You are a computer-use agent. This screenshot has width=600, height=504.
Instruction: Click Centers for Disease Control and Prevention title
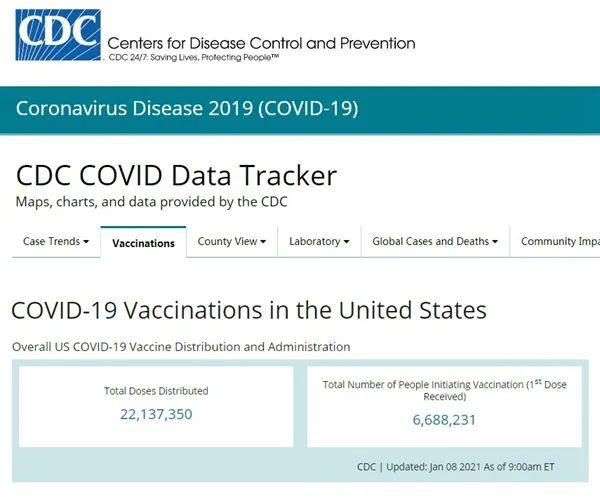(x=260, y=43)
